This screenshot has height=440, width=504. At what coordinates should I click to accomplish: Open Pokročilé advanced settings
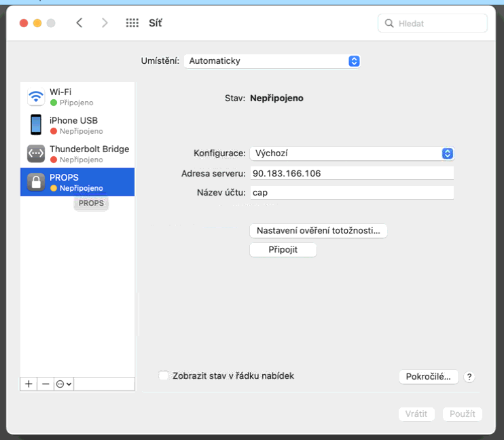click(x=429, y=377)
